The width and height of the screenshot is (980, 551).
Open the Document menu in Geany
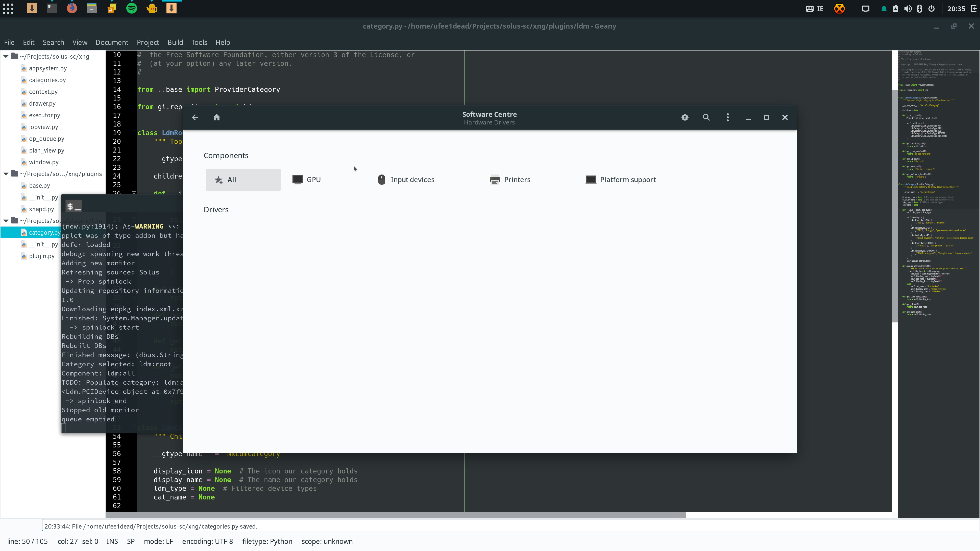(x=112, y=42)
